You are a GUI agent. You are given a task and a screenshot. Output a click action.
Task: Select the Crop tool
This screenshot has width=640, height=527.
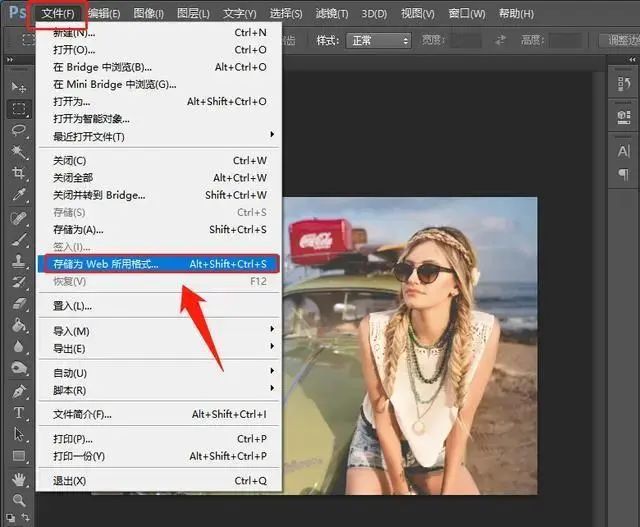coord(19,173)
